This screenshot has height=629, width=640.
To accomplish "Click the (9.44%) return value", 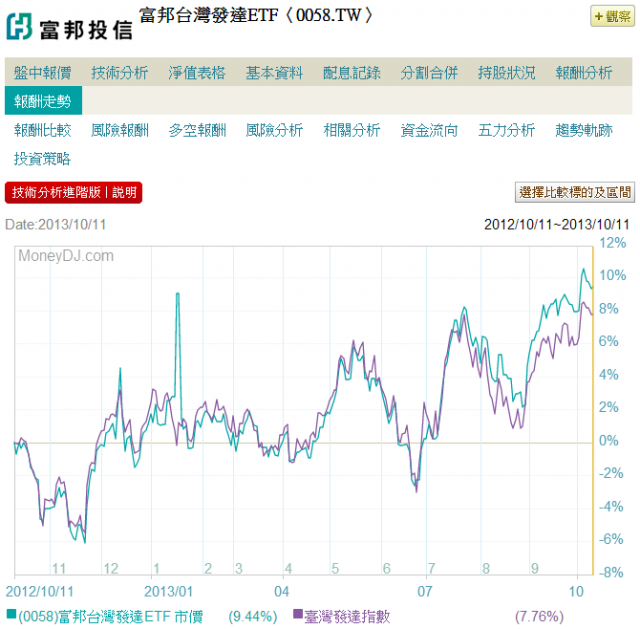I will pyautogui.click(x=253, y=616).
